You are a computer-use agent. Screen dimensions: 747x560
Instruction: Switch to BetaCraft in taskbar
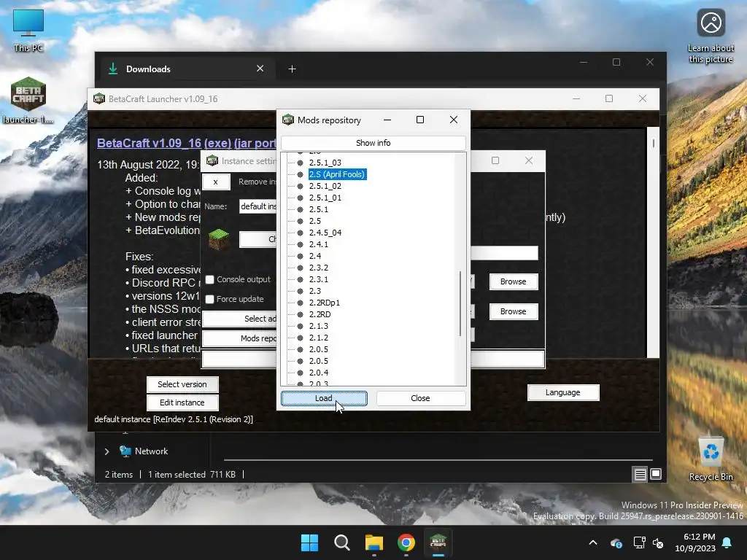(x=438, y=542)
